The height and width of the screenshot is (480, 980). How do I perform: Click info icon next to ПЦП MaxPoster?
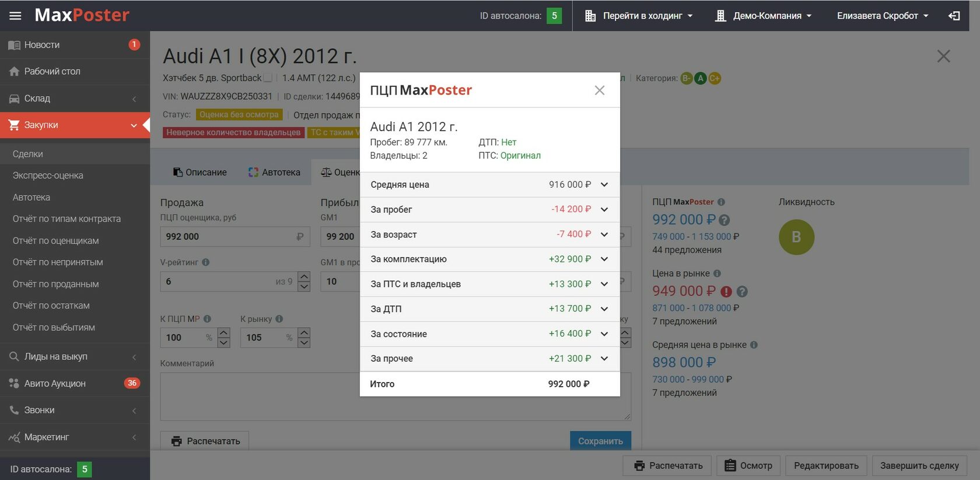pyautogui.click(x=721, y=202)
